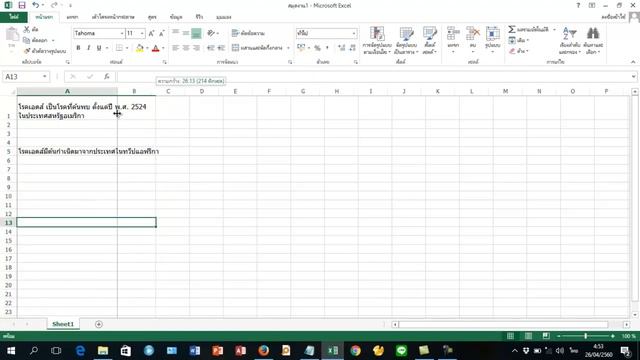The image size is (640, 360).
Task: Click the Fill down button
Action: (x=518, y=40)
